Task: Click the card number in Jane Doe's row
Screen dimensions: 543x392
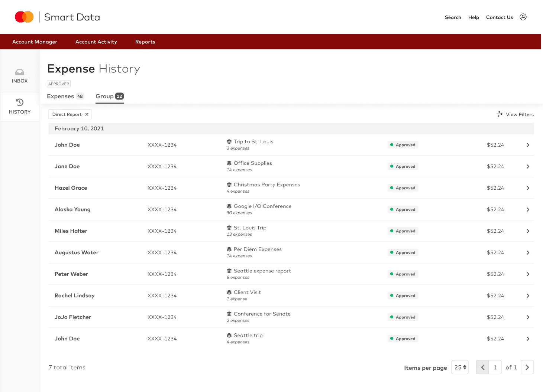Action: [162, 166]
